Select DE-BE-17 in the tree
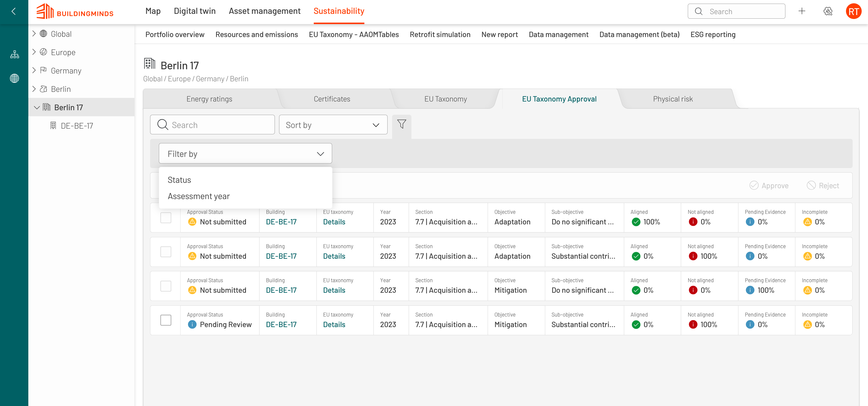Viewport: 868px width, 406px height. pos(77,126)
